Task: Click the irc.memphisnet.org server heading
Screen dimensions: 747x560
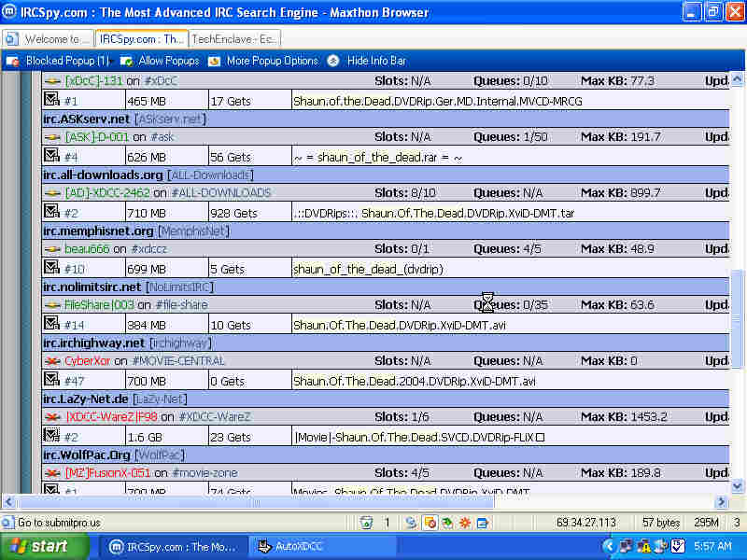Action: tap(98, 231)
